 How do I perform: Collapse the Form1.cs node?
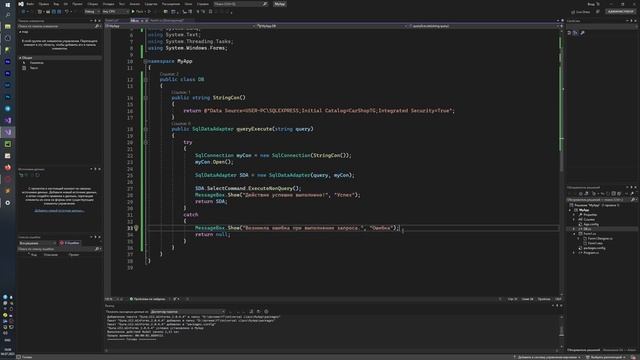click(575, 234)
